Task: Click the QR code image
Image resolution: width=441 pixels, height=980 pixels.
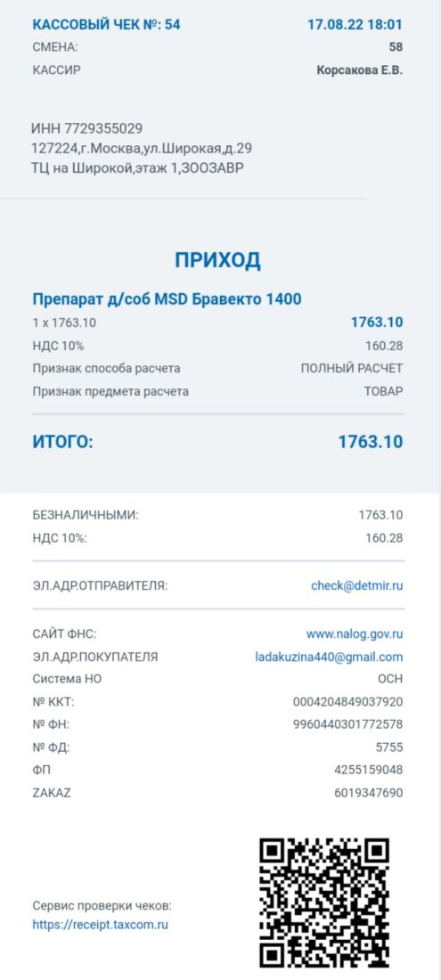Action: (x=325, y=903)
